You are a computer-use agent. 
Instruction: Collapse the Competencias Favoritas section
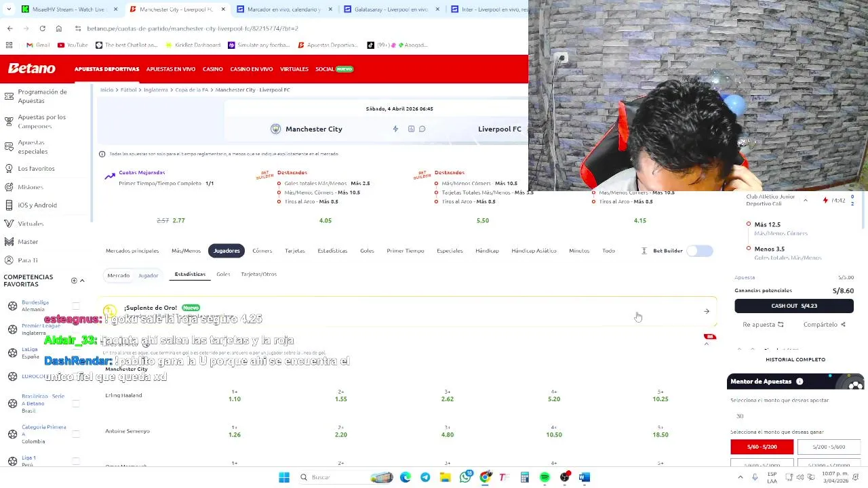coord(82,281)
